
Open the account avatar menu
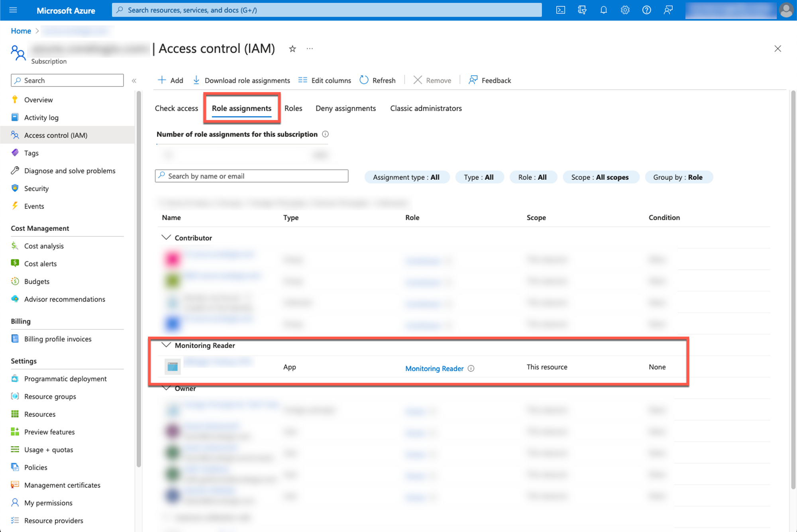click(786, 10)
